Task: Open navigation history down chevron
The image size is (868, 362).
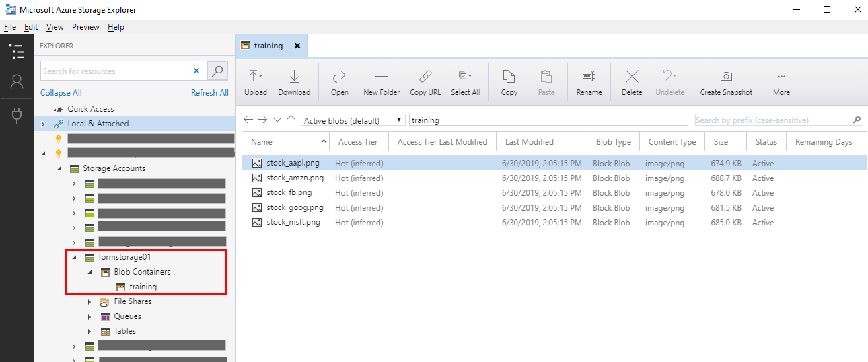Action: [x=277, y=120]
